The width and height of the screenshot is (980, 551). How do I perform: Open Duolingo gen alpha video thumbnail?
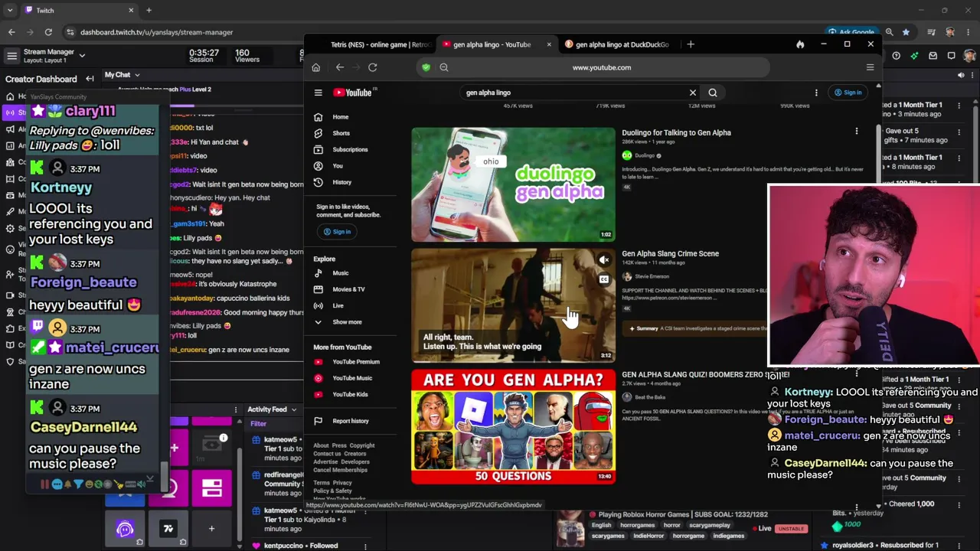click(x=513, y=184)
